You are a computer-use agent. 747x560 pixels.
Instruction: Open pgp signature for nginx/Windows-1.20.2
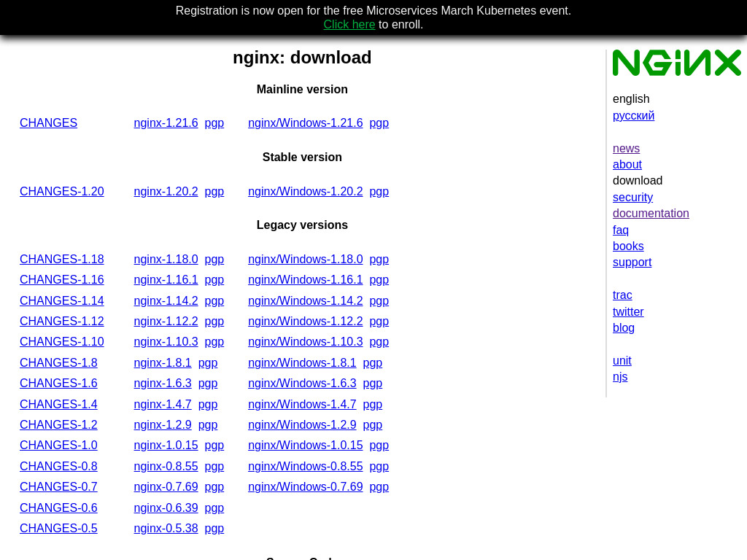pyautogui.click(x=379, y=192)
